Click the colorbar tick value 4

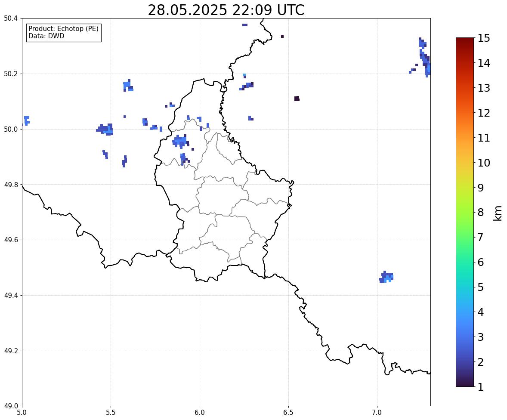pos(481,312)
